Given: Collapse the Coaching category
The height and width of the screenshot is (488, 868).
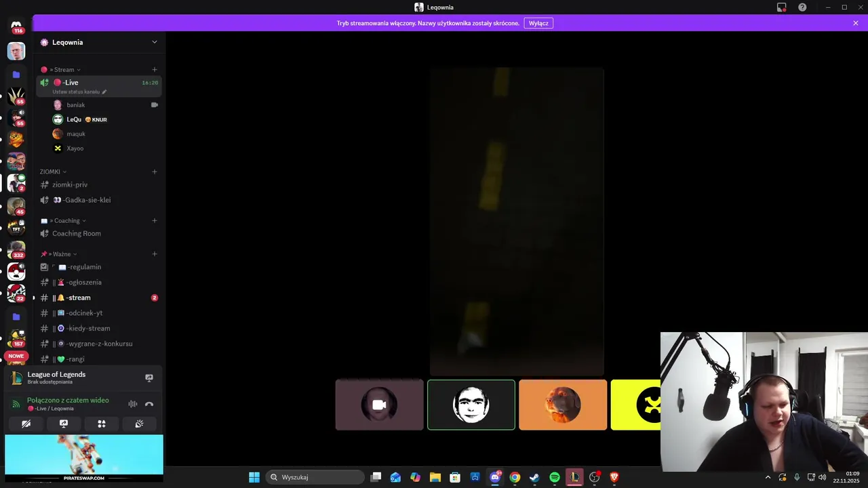Looking at the screenshot, I should 64,220.
